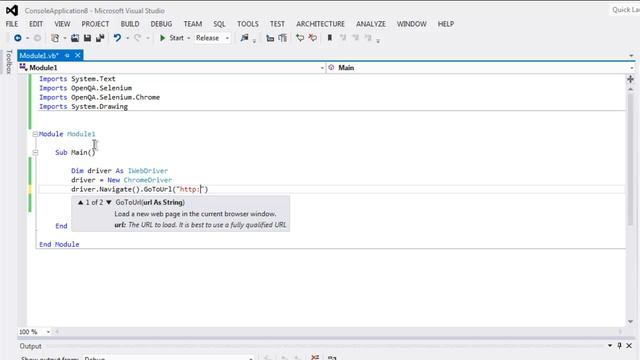Click the 'Imports OpenQA.Selenium.Chrome' line
Image resolution: width=640 pixels, height=360 pixels.
(x=100, y=97)
